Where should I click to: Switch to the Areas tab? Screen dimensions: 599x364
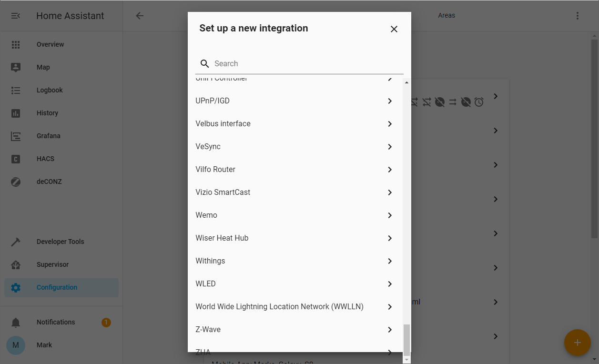click(447, 16)
